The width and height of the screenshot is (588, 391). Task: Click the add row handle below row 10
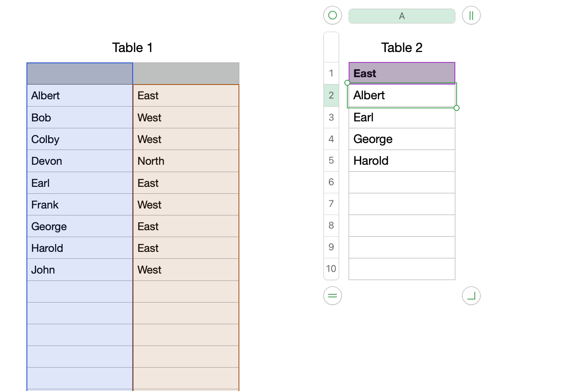333,296
